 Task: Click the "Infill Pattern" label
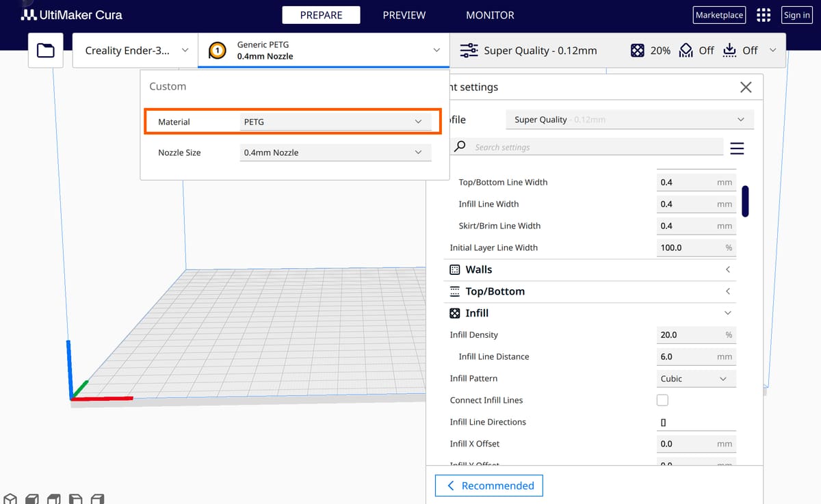pyautogui.click(x=473, y=378)
